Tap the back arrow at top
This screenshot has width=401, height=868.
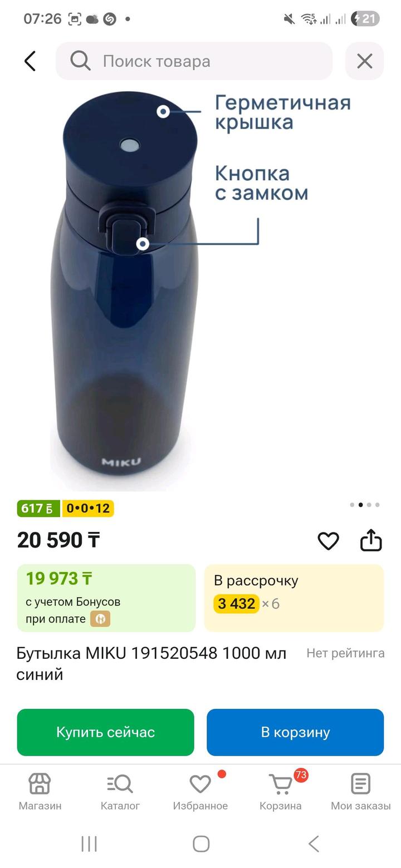(30, 61)
